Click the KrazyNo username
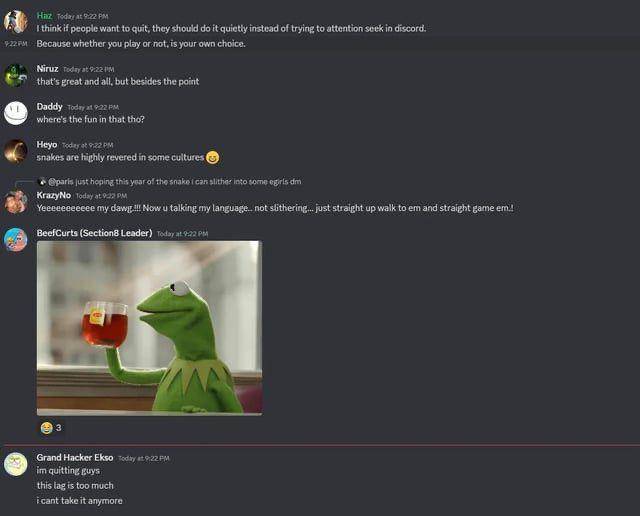This screenshot has height=516, width=640. [54, 195]
